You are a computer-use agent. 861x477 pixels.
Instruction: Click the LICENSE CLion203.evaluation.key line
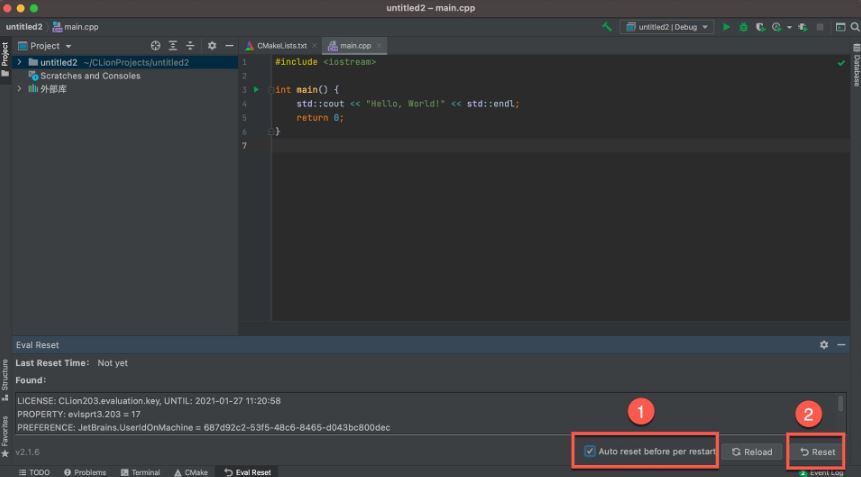[149, 401]
